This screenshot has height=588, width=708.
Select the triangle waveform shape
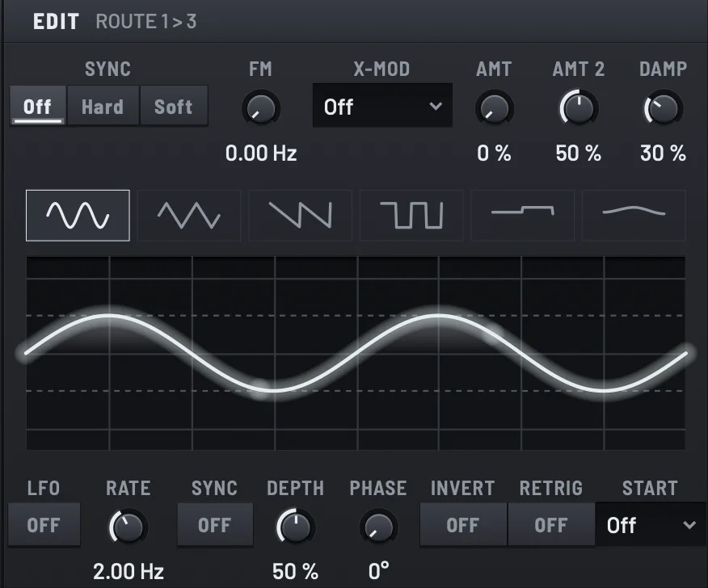pos(189,216)
